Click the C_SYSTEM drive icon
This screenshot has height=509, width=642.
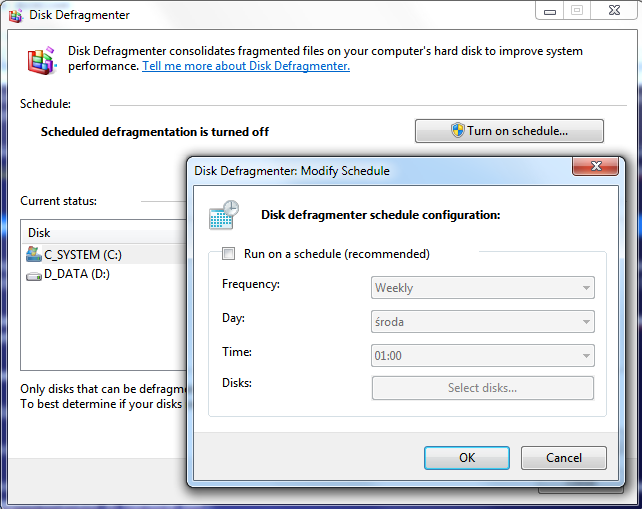[34, 254]
